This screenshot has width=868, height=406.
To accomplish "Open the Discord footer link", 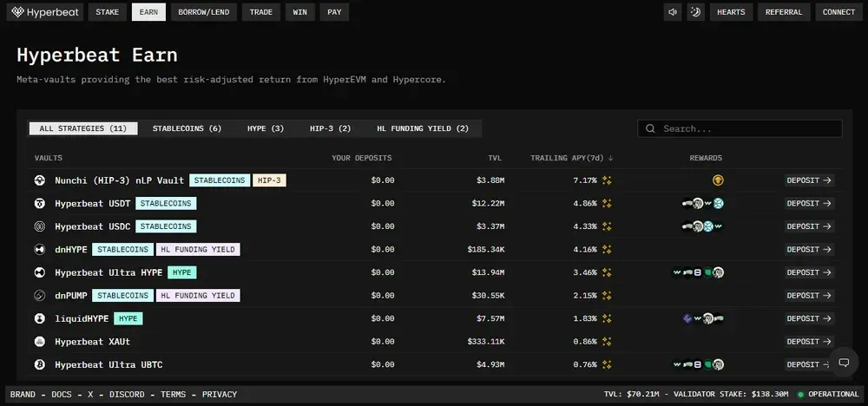I will (127, 395).
